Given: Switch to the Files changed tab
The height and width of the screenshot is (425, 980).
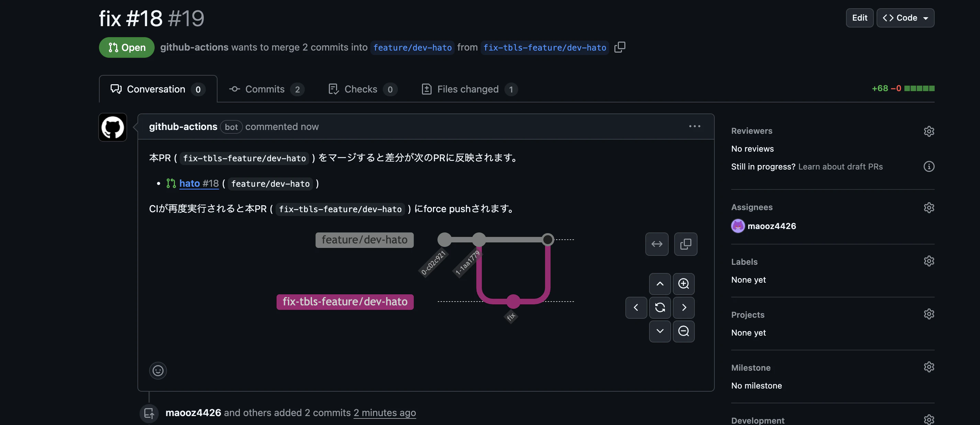Looking at the screenshot, I should [x=468, y=89].
